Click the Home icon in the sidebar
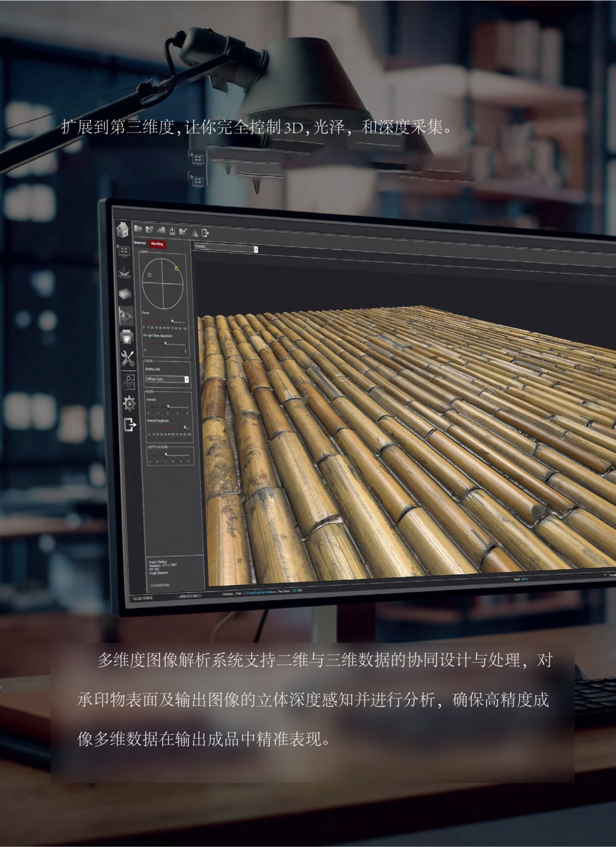This screenshot has height=847, width=616. click(x=123, y=230)
